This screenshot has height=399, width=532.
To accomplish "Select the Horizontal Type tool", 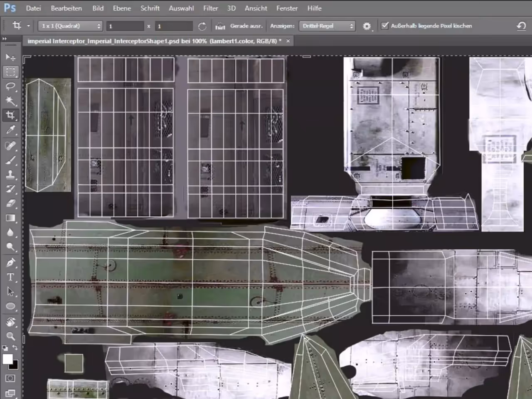I will [x=10, y=277].
